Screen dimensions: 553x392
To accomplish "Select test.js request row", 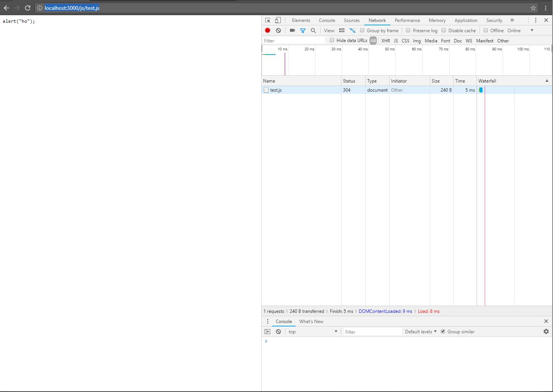I will (407, 90).
